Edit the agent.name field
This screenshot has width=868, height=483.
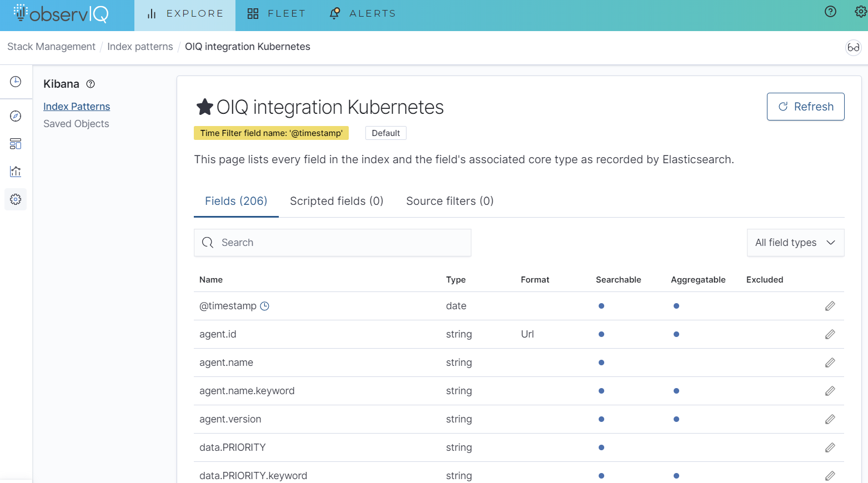pos(830,363)
